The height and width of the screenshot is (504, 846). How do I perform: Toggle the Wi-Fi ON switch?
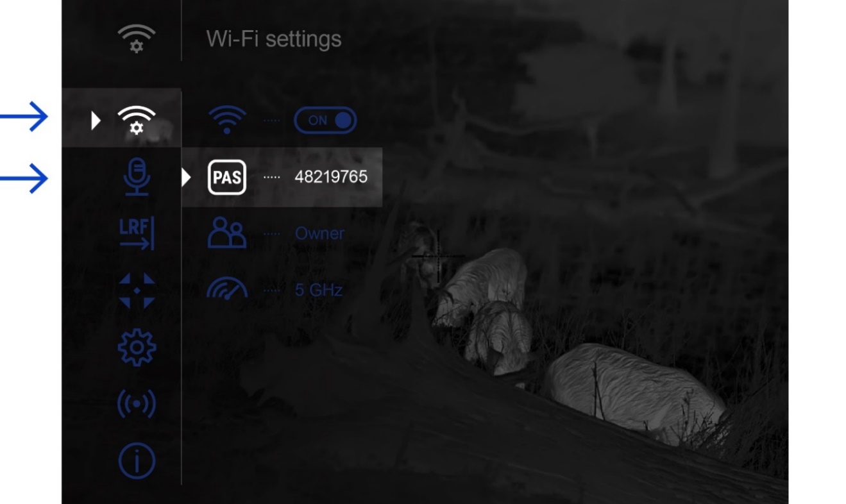[325, 120]
